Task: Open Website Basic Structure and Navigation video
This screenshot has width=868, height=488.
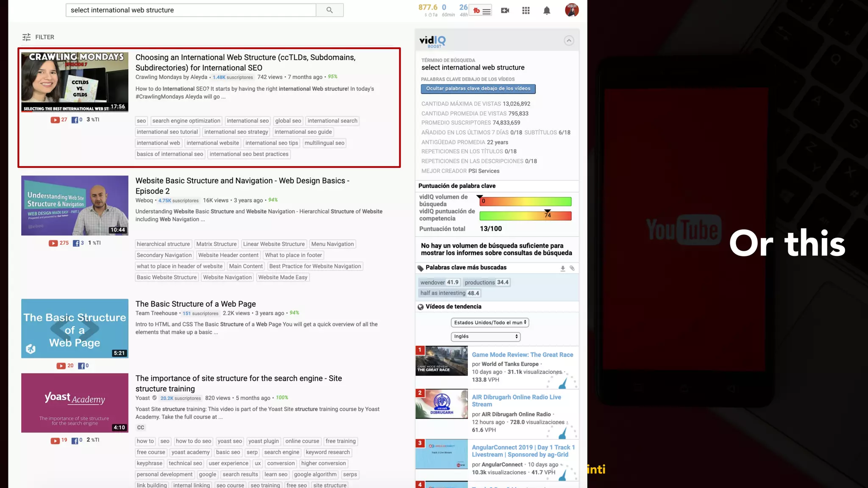Action: 242,186
